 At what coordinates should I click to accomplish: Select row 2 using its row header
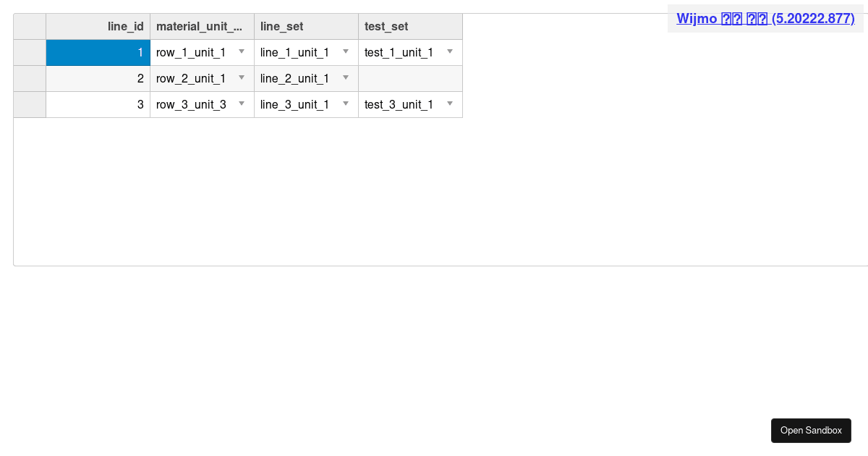(x=30, y=79)
